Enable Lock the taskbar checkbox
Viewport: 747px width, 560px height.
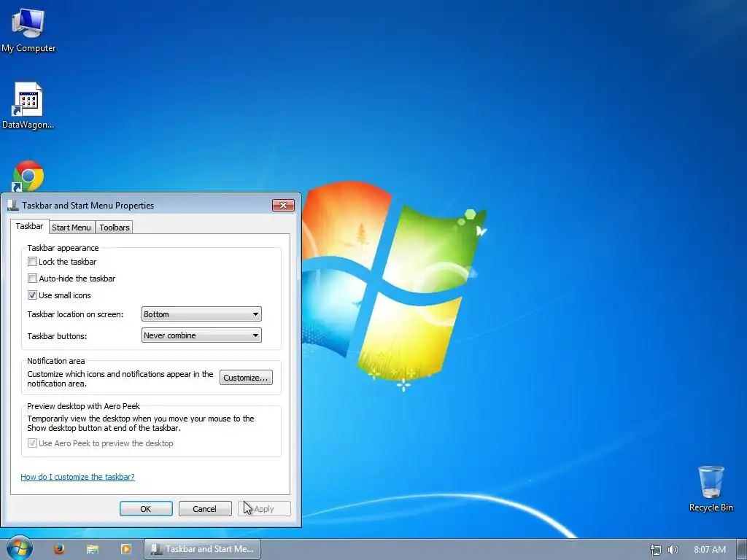[x=32, y=262]
